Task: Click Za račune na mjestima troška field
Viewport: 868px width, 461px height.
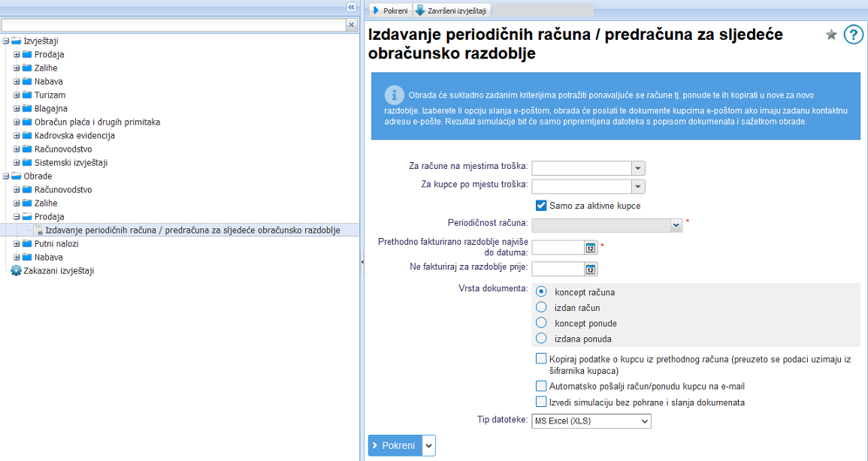Action: click(x=582, y=167)
